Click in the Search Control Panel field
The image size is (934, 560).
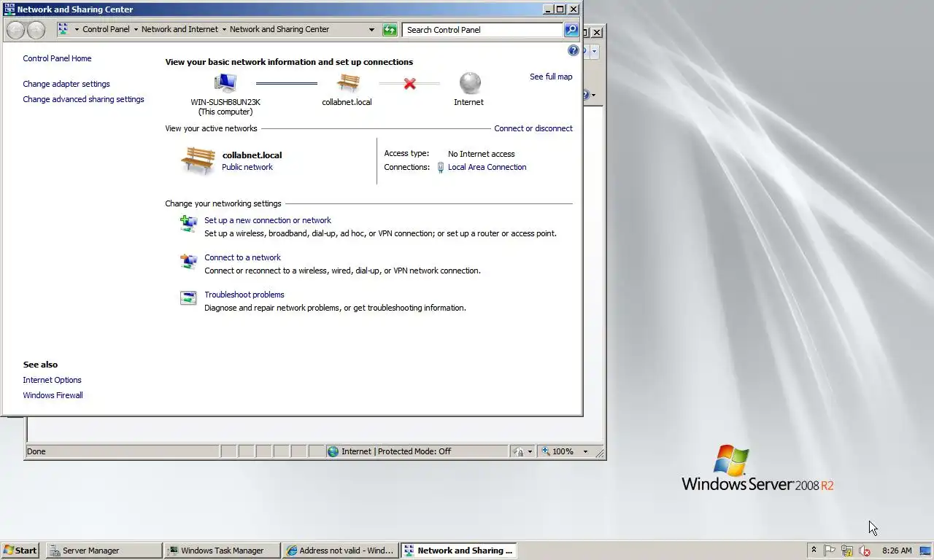point(482,30)
